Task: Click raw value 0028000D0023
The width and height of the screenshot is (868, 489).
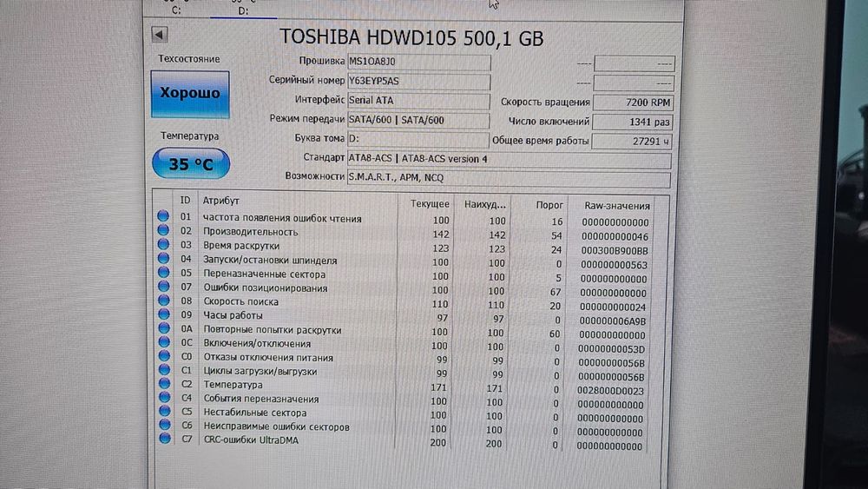Action: click(x=610, y=391)
